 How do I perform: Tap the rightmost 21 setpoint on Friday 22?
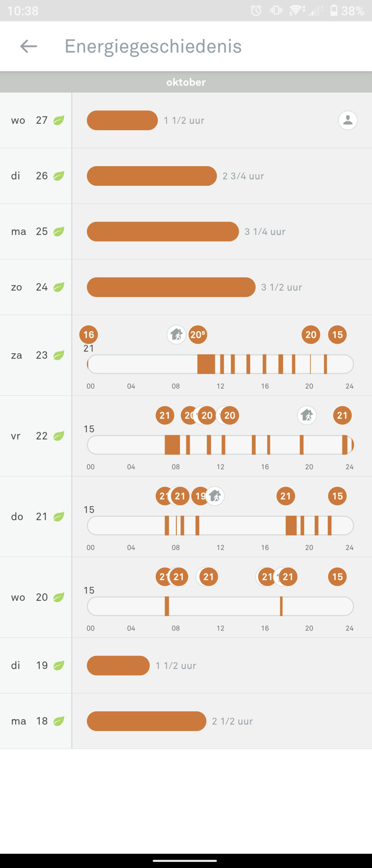pyautogui.click(x=342, y=415)
